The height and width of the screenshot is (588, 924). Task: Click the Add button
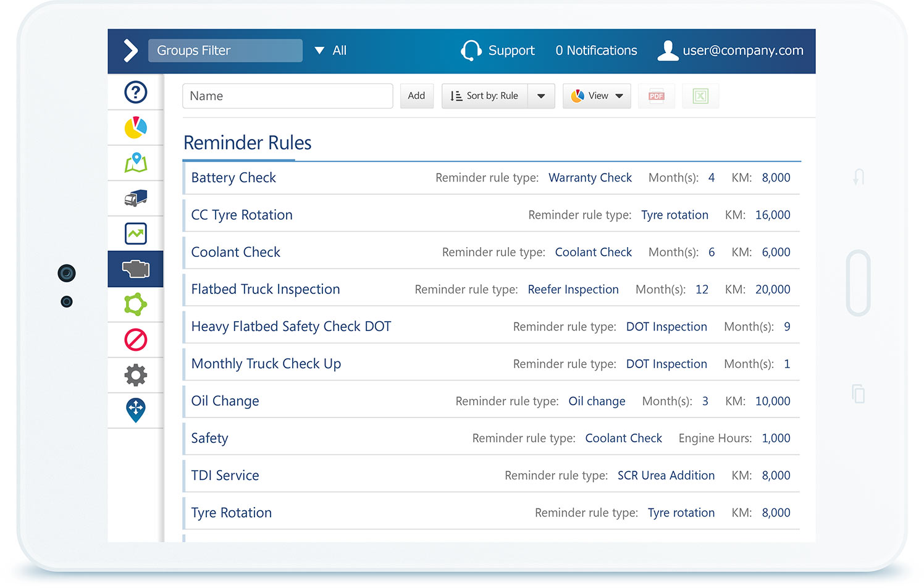416,96
